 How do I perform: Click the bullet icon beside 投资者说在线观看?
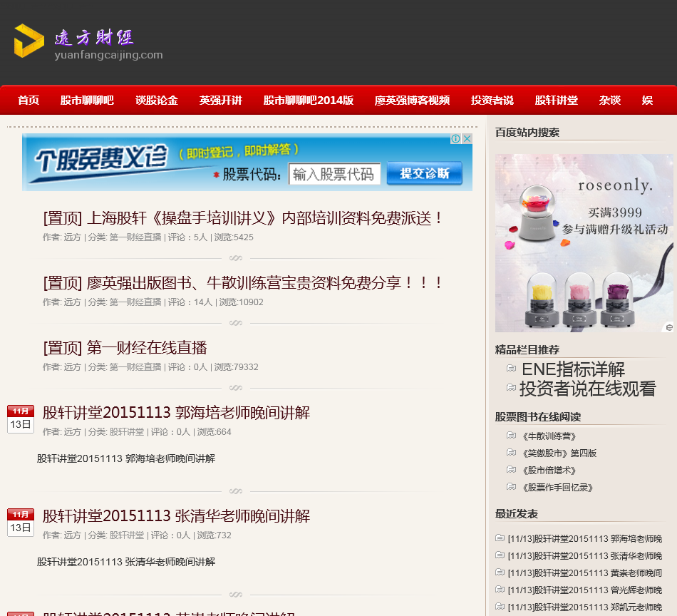(x=511, y=387)
